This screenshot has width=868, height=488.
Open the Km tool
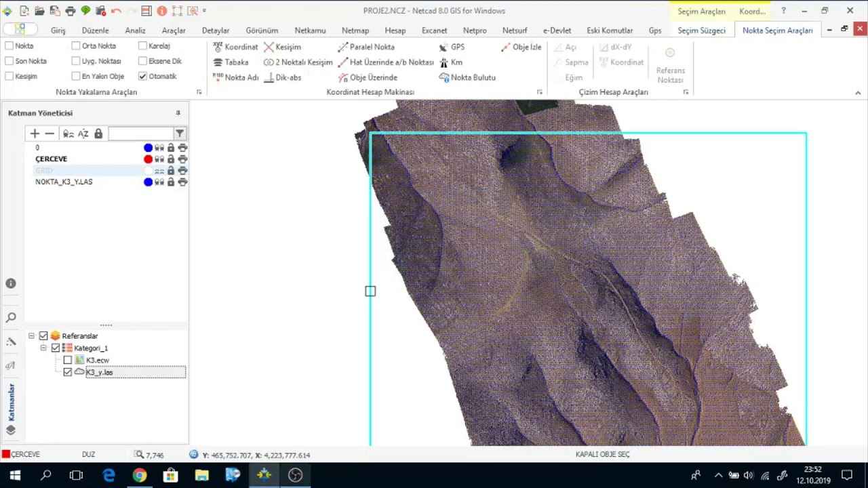(x=451, y=62)
